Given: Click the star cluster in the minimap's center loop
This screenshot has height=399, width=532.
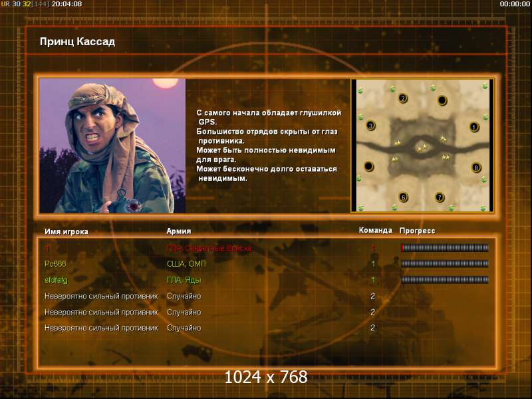Looking at the screenshot, I should 422,148.
